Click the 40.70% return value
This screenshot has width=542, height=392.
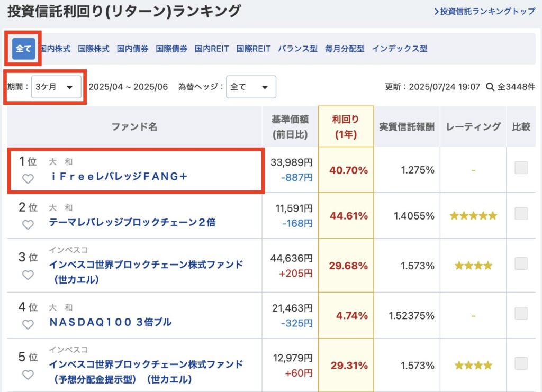[348, 170]
